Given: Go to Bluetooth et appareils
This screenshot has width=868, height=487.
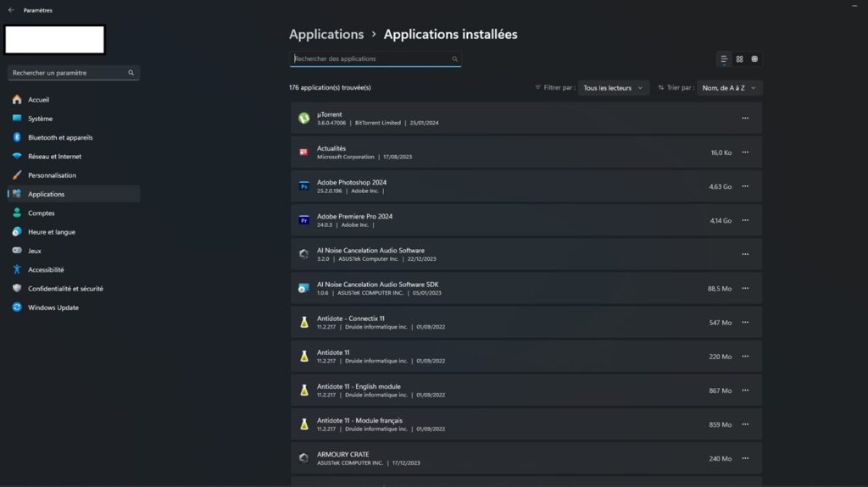Looking at the screenshot, I should 74,137.
